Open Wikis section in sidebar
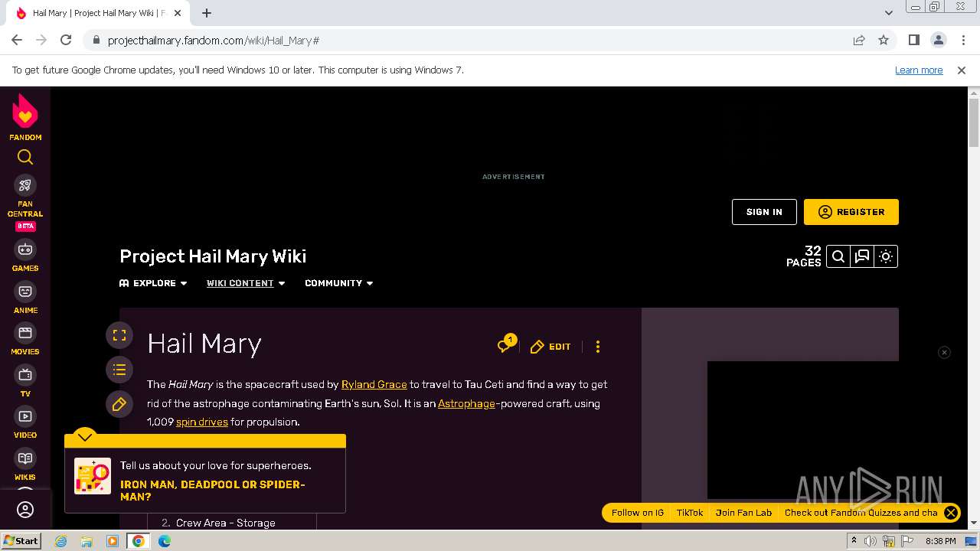The width and height of the screenshot is (980, 551). tap(25, 465)
